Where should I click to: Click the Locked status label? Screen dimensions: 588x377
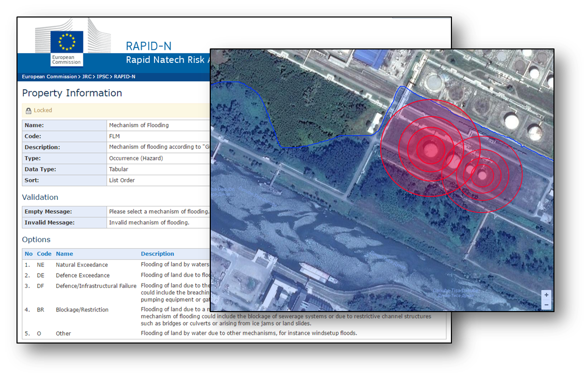point(43,111)
